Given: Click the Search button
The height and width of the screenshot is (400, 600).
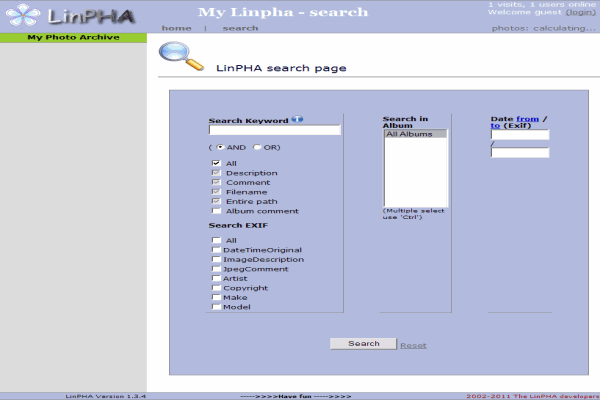Looking at the screenshot, I should (x=363, y=344).
